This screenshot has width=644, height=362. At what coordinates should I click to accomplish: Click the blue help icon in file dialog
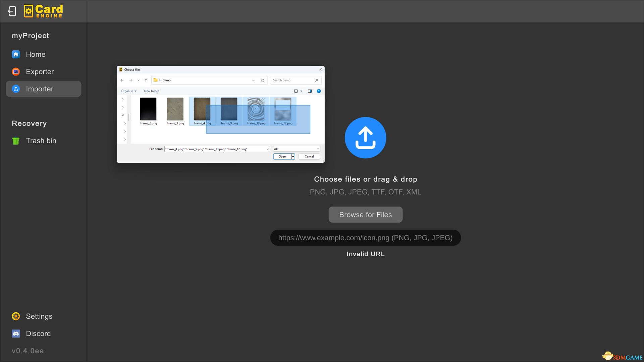[x=319, y=91]
